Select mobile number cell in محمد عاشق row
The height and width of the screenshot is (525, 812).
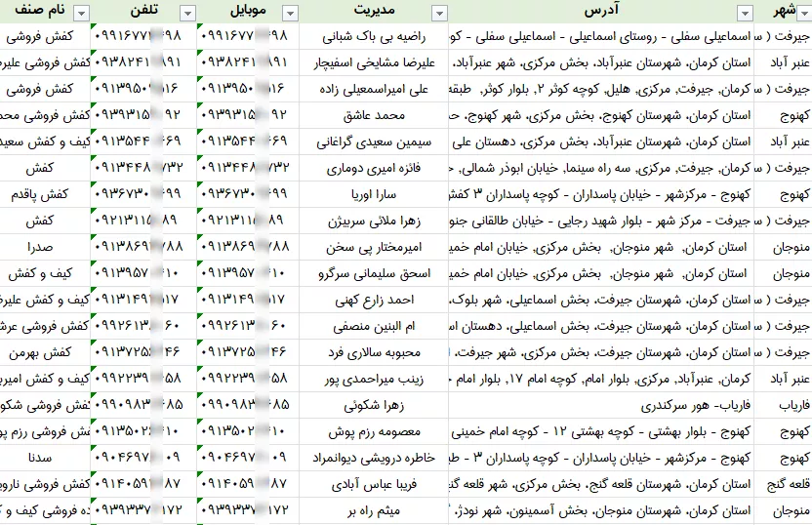click(x=248, y=115)
